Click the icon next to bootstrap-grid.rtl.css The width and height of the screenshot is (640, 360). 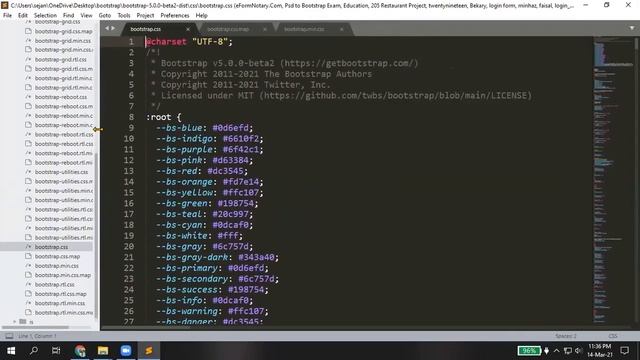point(28,59)
